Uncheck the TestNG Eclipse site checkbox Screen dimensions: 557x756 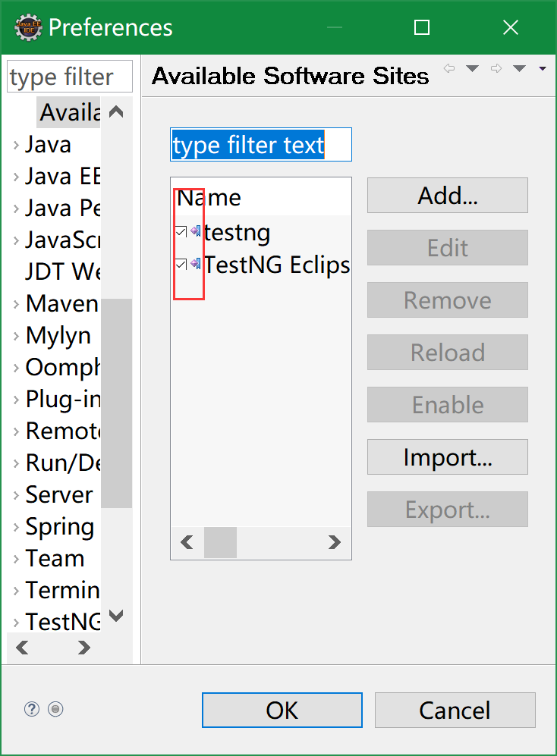(181, 264)
